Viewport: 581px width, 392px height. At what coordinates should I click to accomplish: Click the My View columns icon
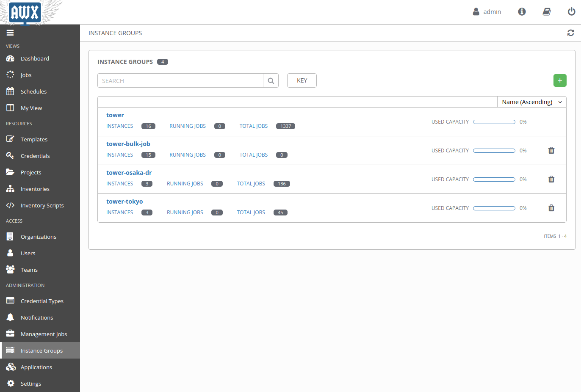[10, 108]
